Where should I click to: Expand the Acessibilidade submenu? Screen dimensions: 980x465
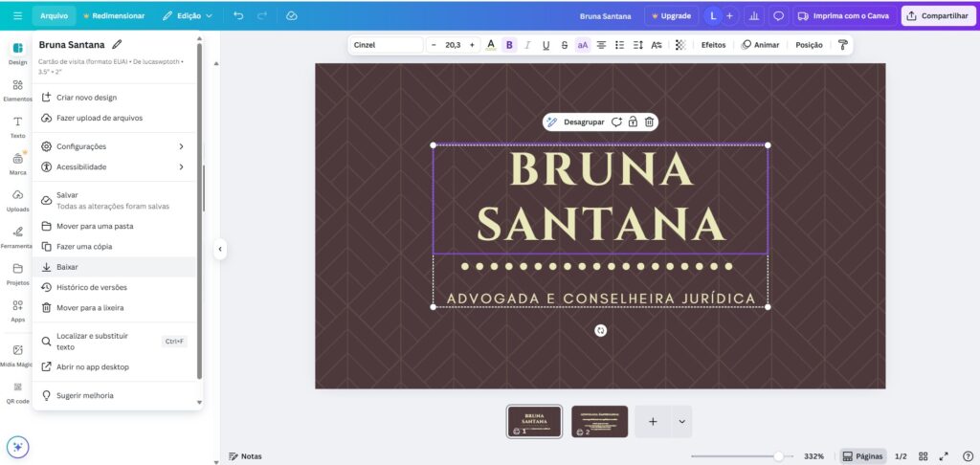114,166
